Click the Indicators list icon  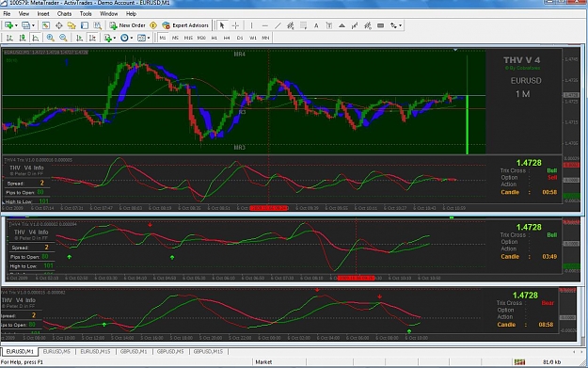coord(108,38)
